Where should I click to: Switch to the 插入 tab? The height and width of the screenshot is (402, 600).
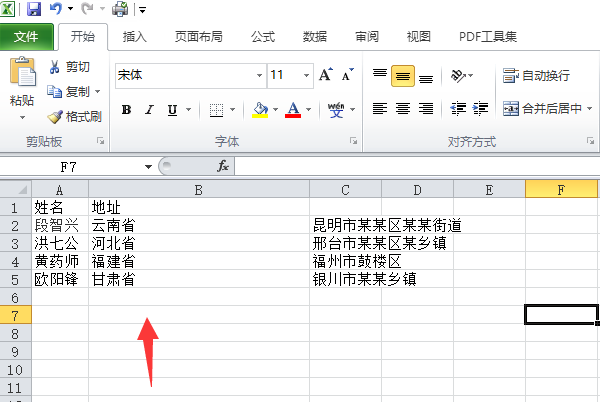click(x=134, y=37)
